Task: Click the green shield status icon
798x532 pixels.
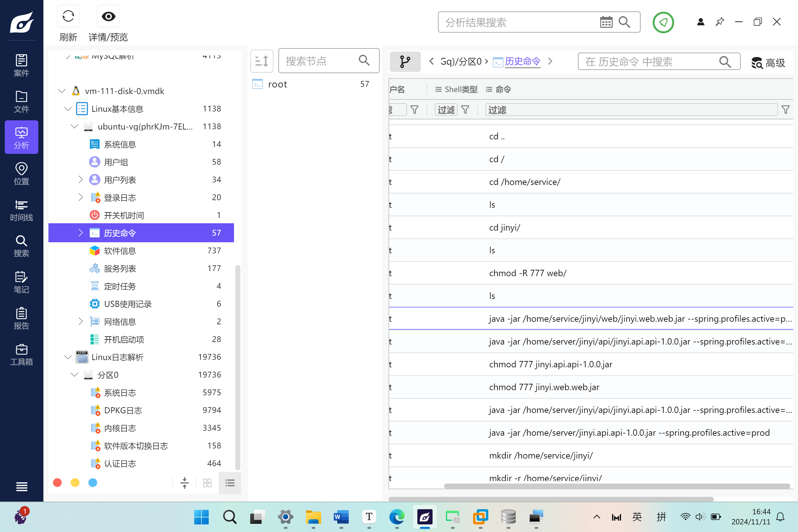Action: pyautogui.click(x=663, y=22)
